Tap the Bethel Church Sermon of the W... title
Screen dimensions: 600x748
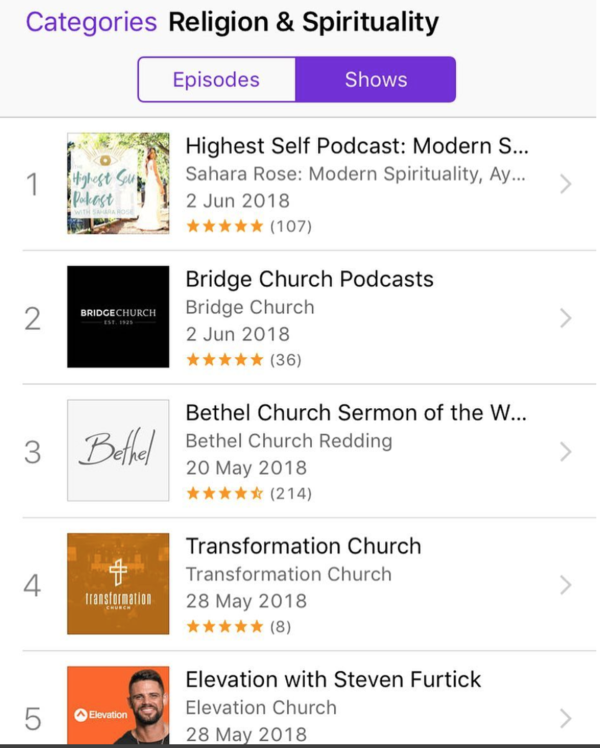[356, 413]
